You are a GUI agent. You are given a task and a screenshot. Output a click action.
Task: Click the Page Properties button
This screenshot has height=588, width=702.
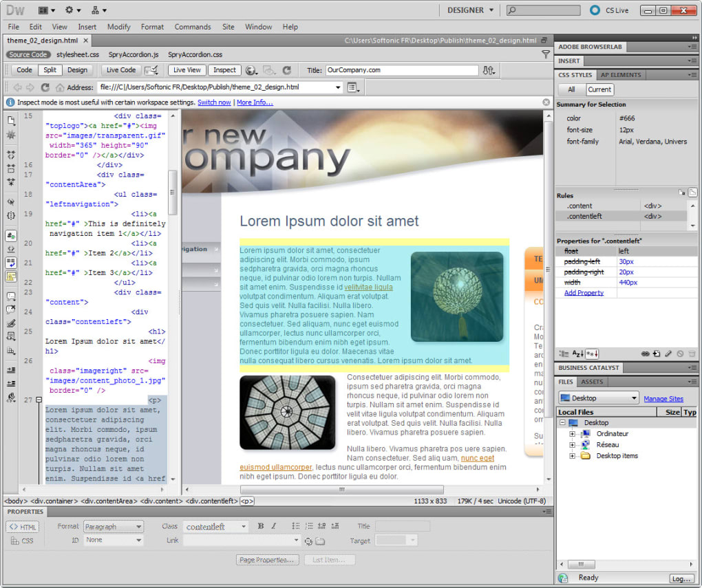tap(267, 560)
